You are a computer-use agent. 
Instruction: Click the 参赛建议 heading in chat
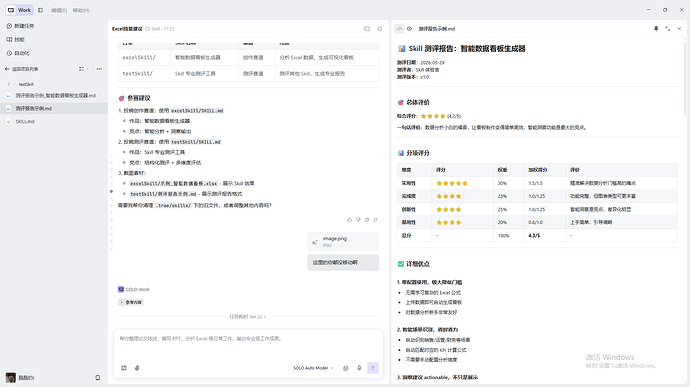[139, 98]
